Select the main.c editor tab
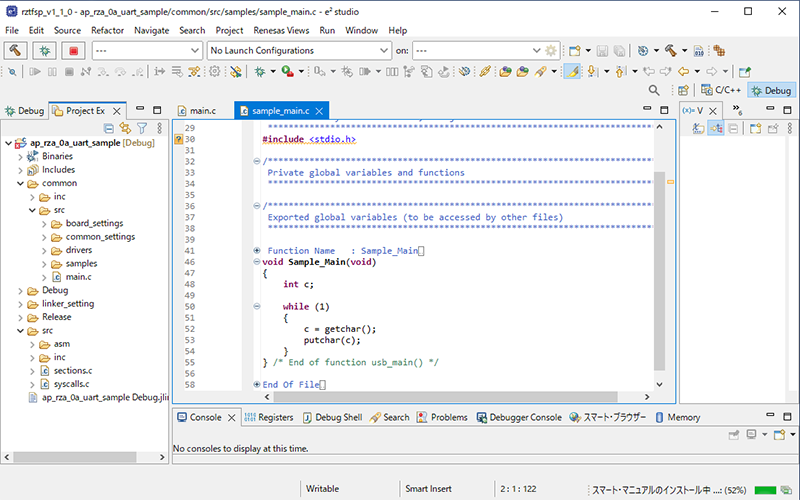The image size is (800, 500). [x=197, y=111]
